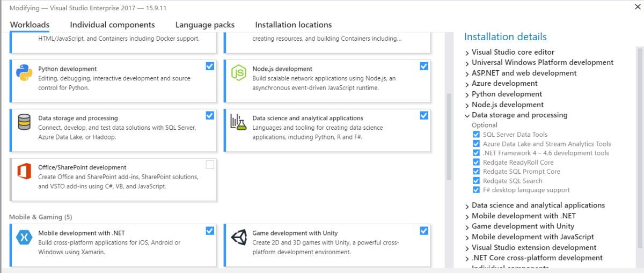Open the Installation locations tab

294,25
